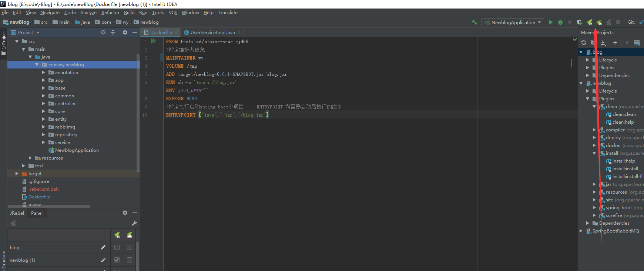Click the Add Maven Projects plus icon
The height and width of the screenshot is (271, 644).
(615, 43)
